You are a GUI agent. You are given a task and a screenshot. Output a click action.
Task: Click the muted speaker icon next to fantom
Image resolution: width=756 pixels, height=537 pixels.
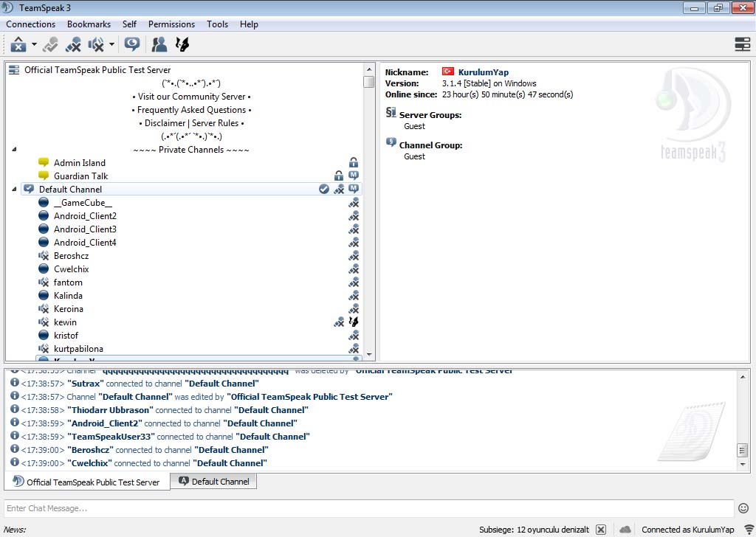(x=44, y=282)
